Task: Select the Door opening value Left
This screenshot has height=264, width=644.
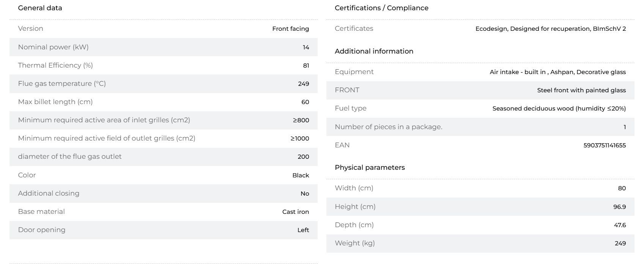Action: tap(303, 230)
